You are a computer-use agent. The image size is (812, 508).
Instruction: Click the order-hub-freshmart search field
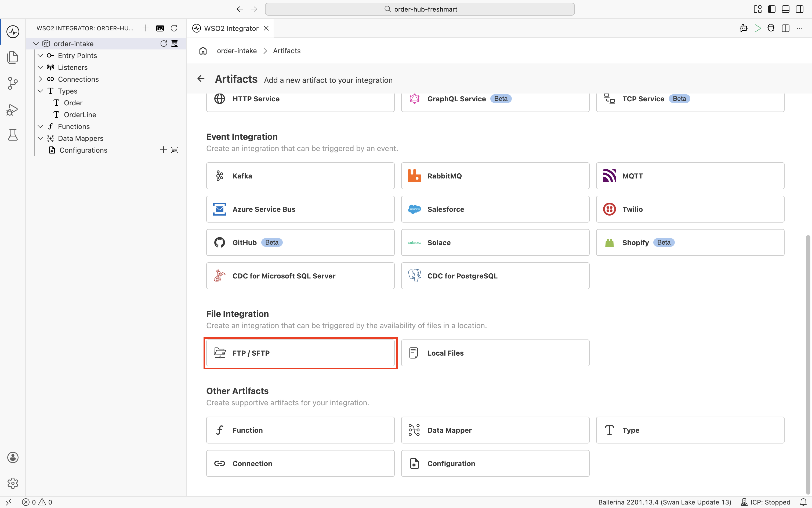[419, 9]
